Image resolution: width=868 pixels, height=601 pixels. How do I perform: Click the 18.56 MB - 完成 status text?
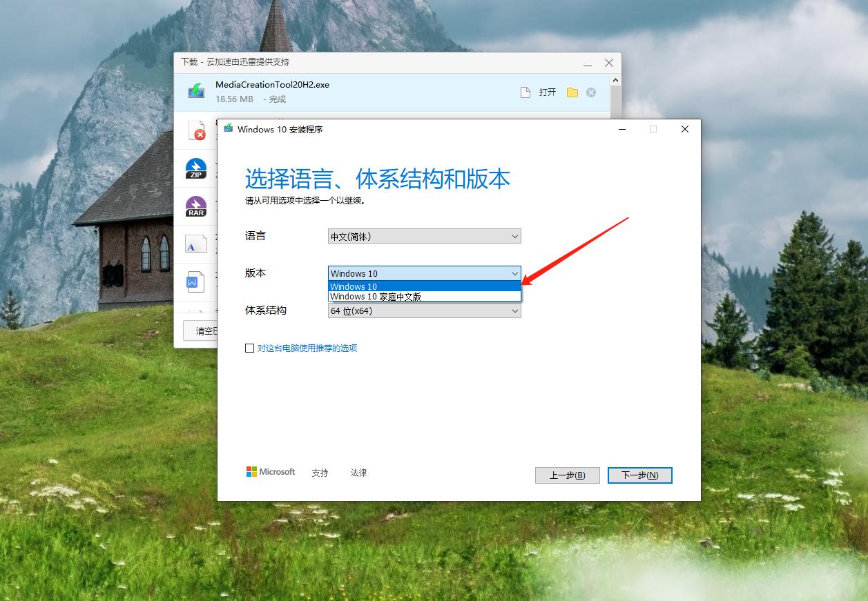(251, 99)
